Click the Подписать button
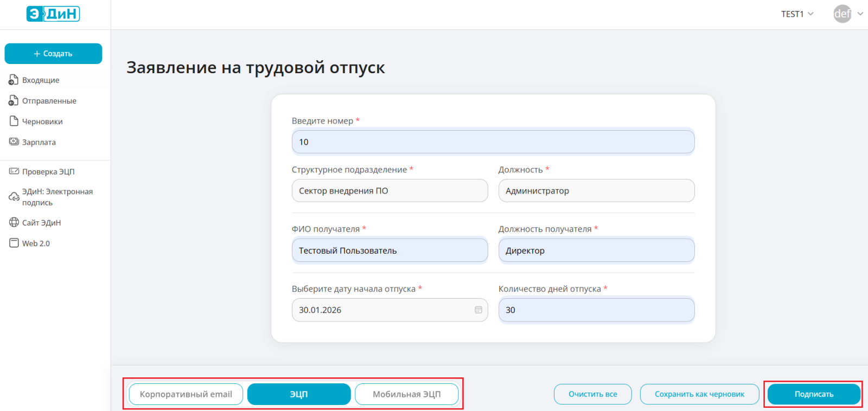 [814, 394]
